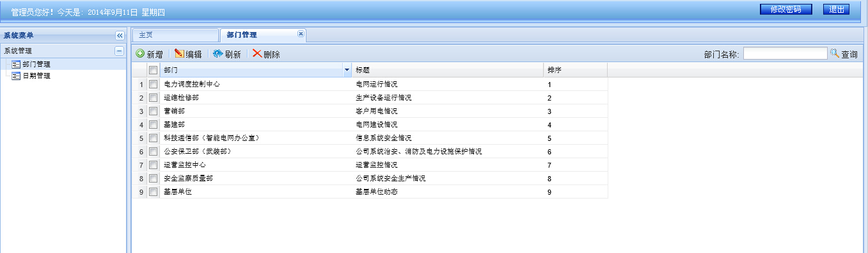Click the 刷新 refresh icon
Image resolution: width=868 pixels, height=253 pixels.
click(x=217, y=54)
